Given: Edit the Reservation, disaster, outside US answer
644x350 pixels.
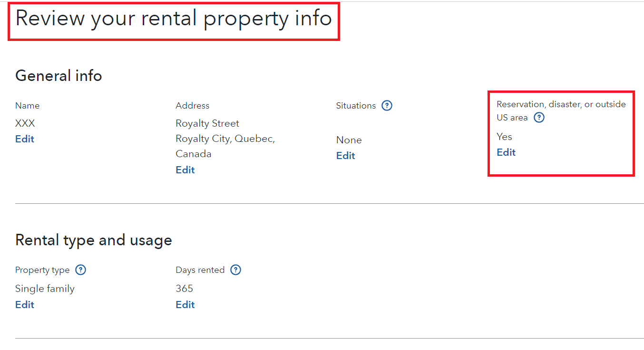Looking at the screenshot, I should (506, 152).
